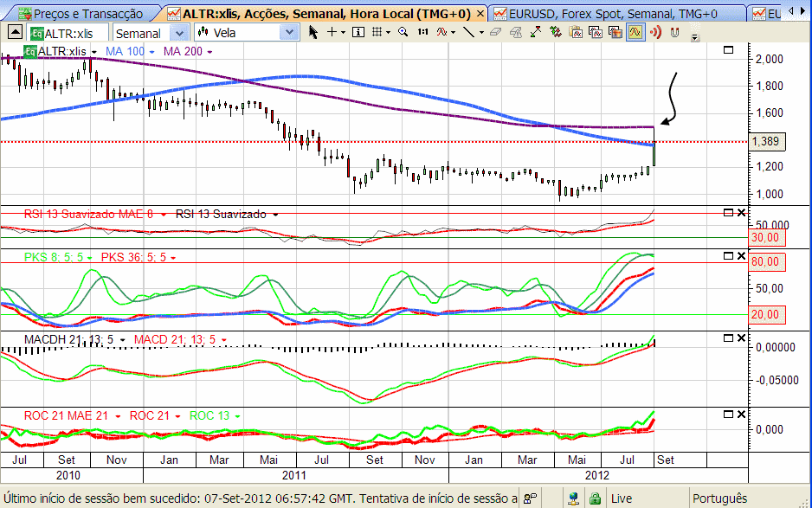The height and width of the screenshot is (508, 812).
Task: Click the magnifier zoom tool
Action: pos(403,33)
